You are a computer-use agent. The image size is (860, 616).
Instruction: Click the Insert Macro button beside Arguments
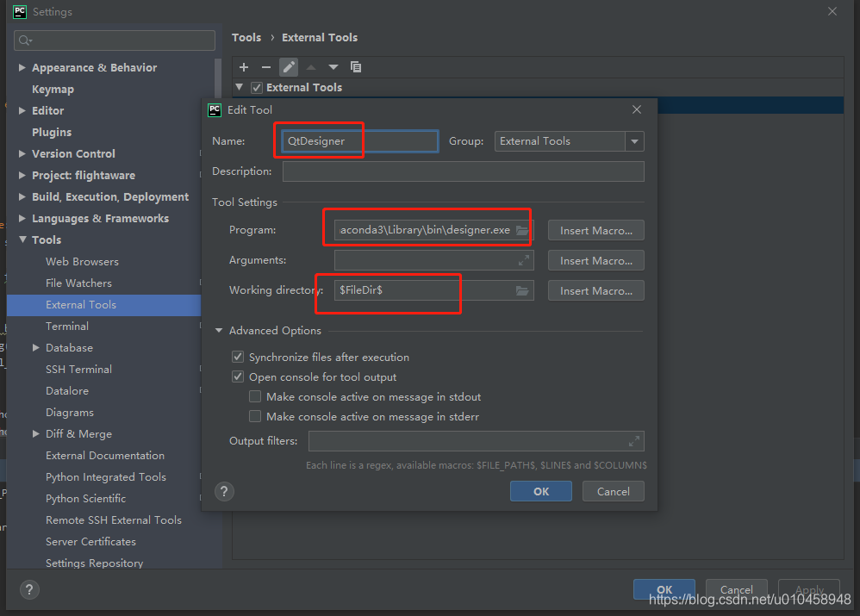tap(595, 259)
